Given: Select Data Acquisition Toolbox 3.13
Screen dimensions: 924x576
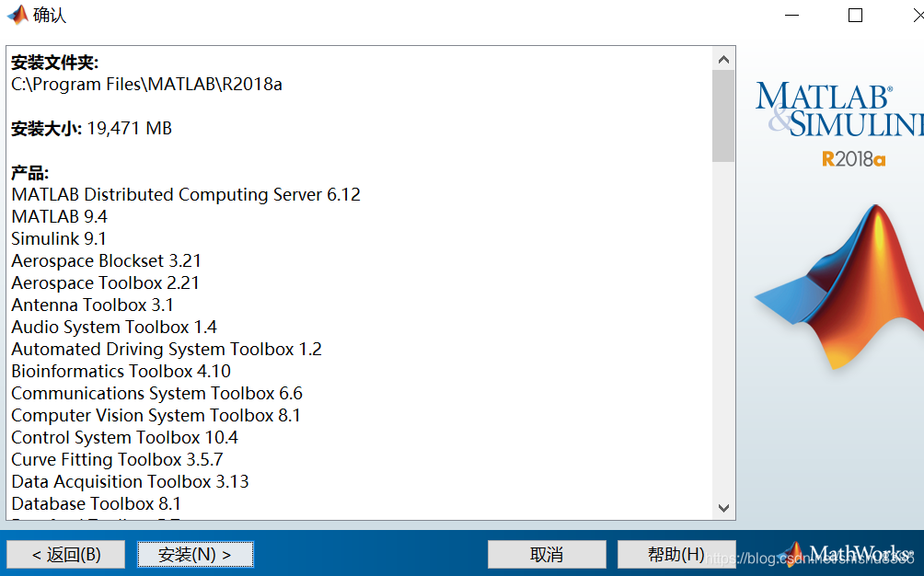Looking at the screenshot, I should click(x=131, y=482).
